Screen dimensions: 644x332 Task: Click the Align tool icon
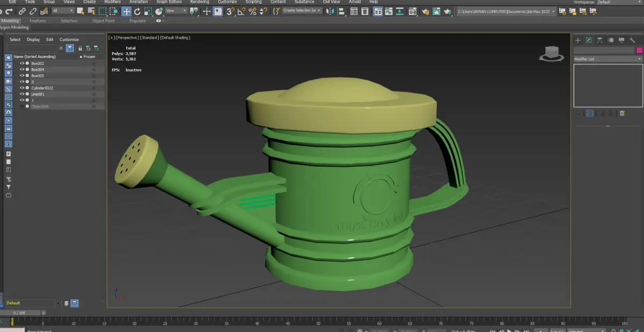pos(341,11)
